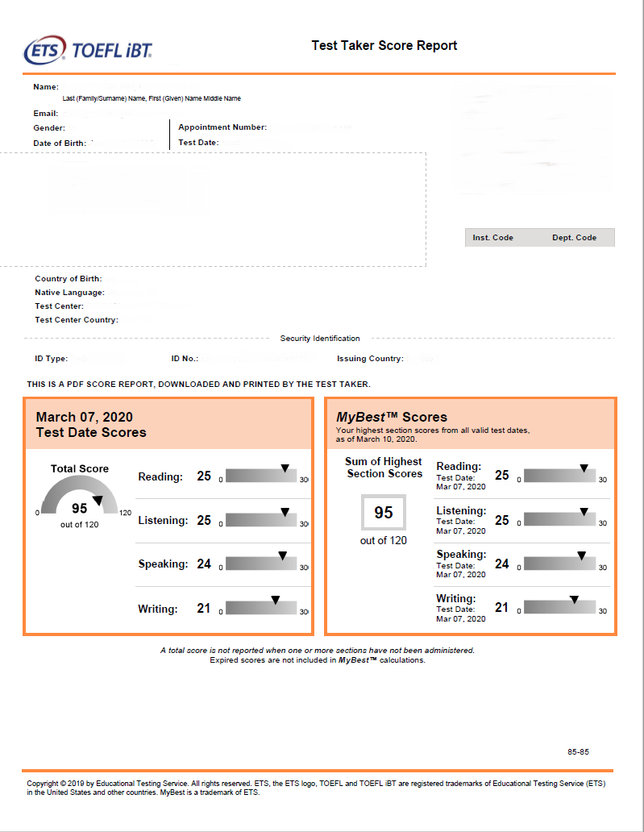Click 'Inst. Code' column header
Screen dimensions: 644x832
click(492, 238)
